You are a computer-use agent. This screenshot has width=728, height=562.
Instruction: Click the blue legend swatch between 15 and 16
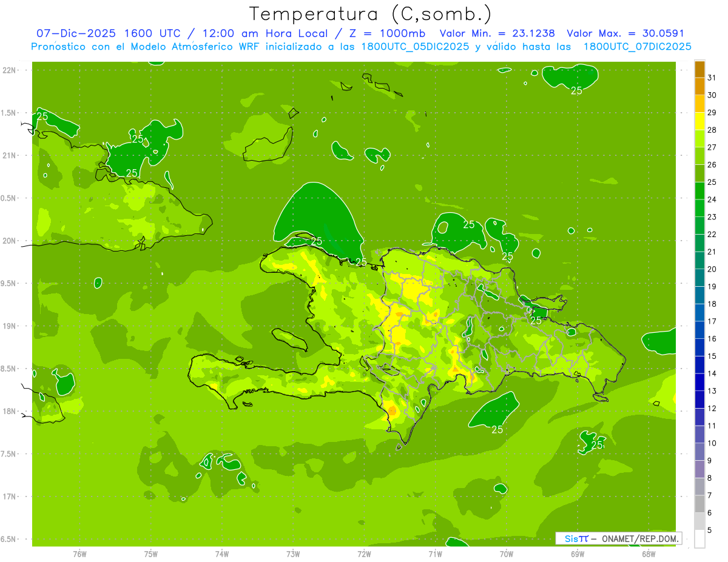(699, 347)
